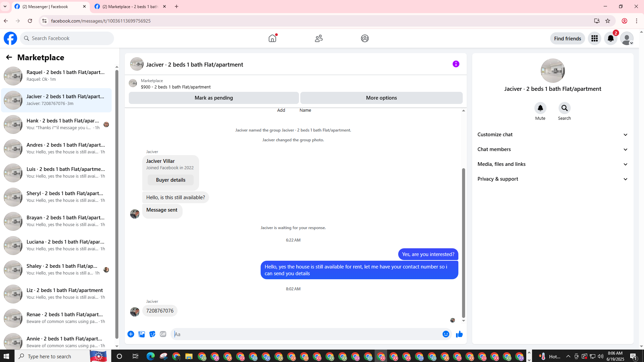Show hidden system tray icons

click(x=568, y=356)
